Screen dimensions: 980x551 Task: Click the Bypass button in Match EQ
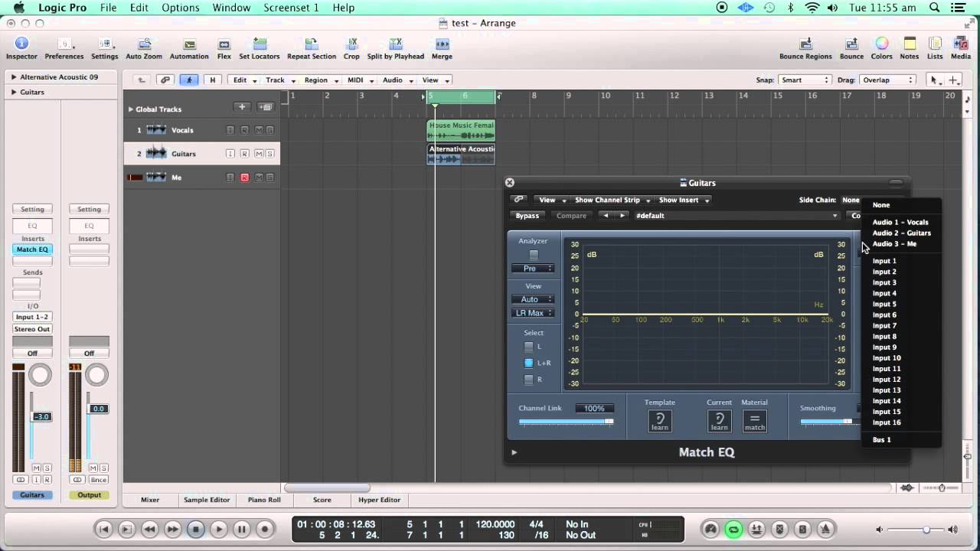point(527,216)
